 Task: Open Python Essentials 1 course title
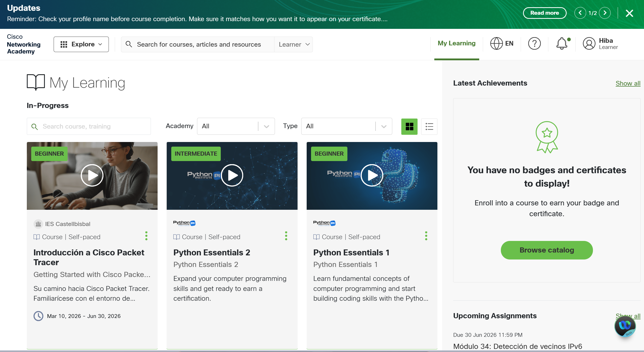coord(351,253)
